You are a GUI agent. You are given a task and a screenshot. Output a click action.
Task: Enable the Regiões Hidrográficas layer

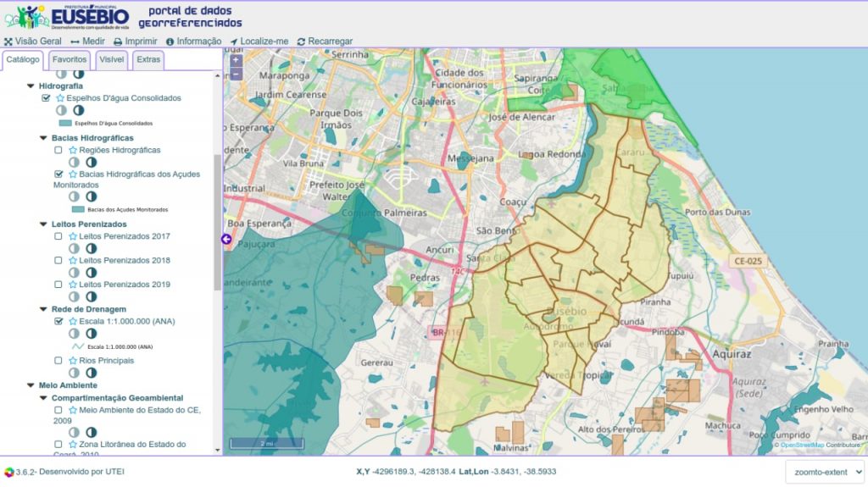click(x=58, y=150)
